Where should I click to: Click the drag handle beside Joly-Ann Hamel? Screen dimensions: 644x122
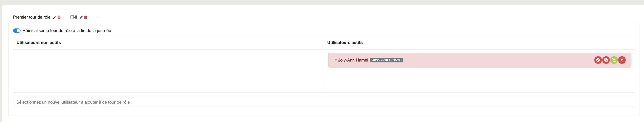coord(336,60)
